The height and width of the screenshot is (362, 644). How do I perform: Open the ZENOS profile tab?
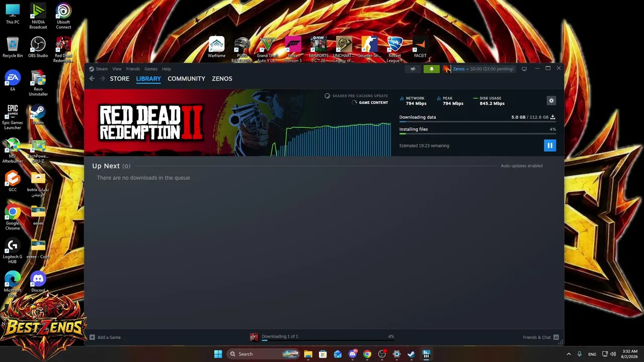click(x=222, y=78)
